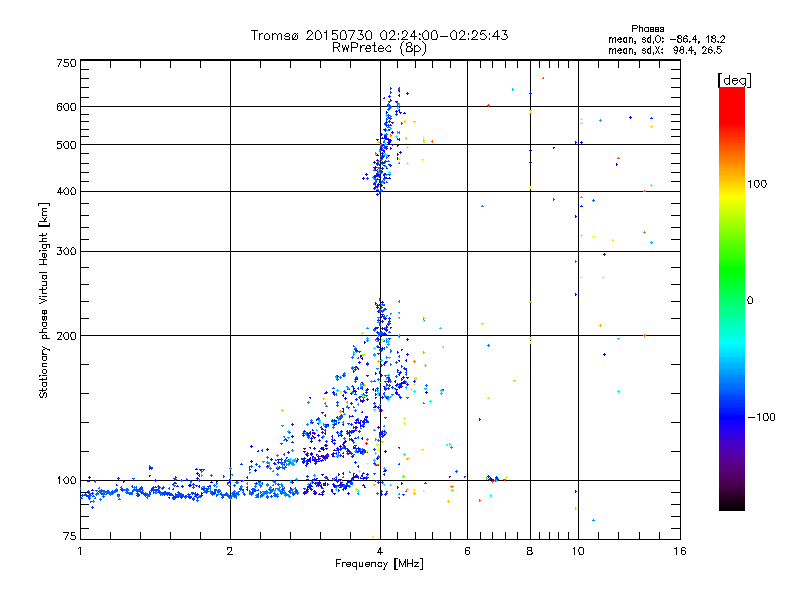Click y-axis tick label '400'

point(66,191)
